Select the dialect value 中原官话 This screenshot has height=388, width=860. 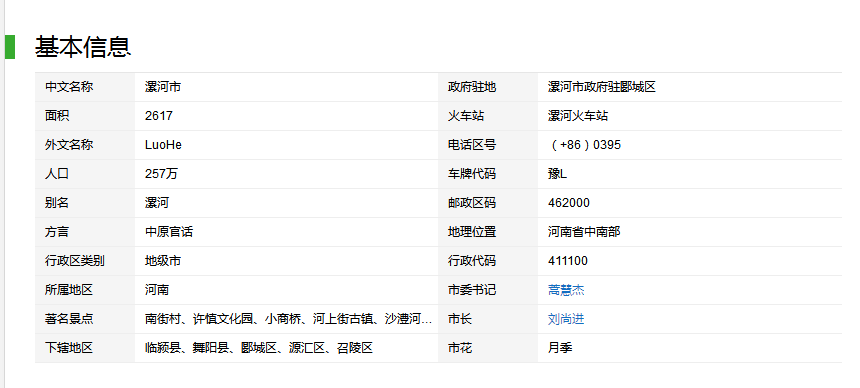(169, 232)
